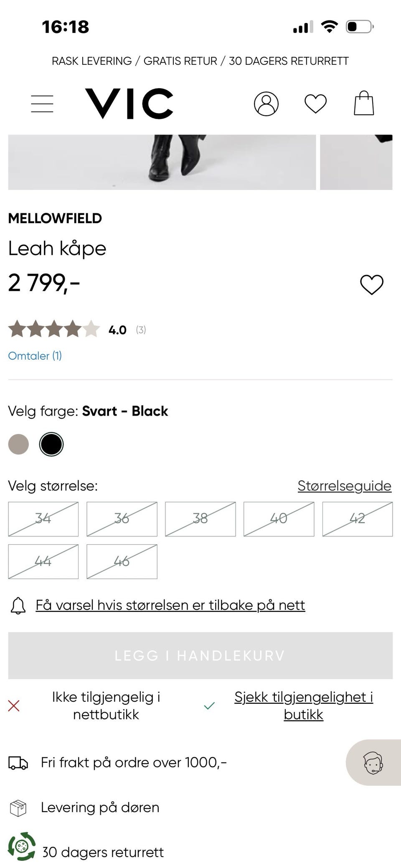
Task: Add Leah kåpe to favorites heart
Action: (371, 285)
